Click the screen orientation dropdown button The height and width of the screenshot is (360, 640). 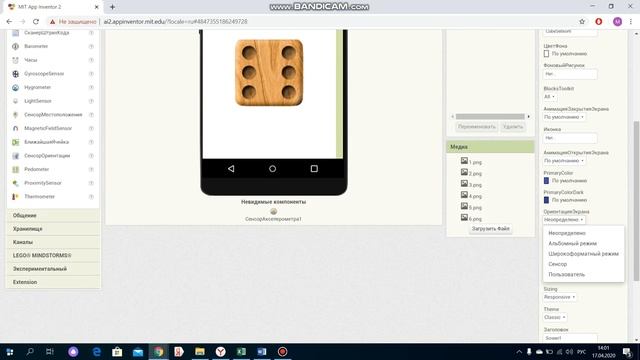tap(564, 220)
